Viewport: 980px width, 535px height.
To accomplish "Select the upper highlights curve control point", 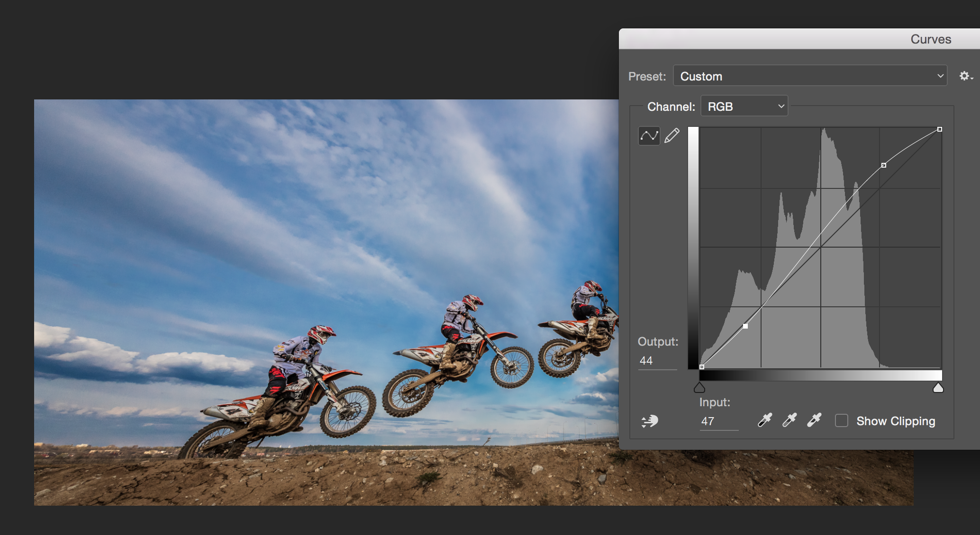I will [x=884, y=165].
